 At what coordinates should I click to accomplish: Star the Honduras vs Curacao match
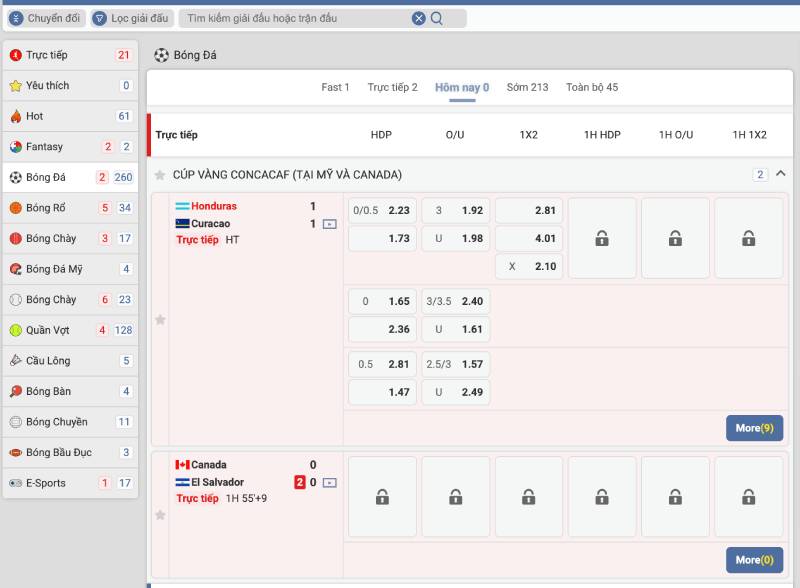pyautogui.click(x=160, y=320)
